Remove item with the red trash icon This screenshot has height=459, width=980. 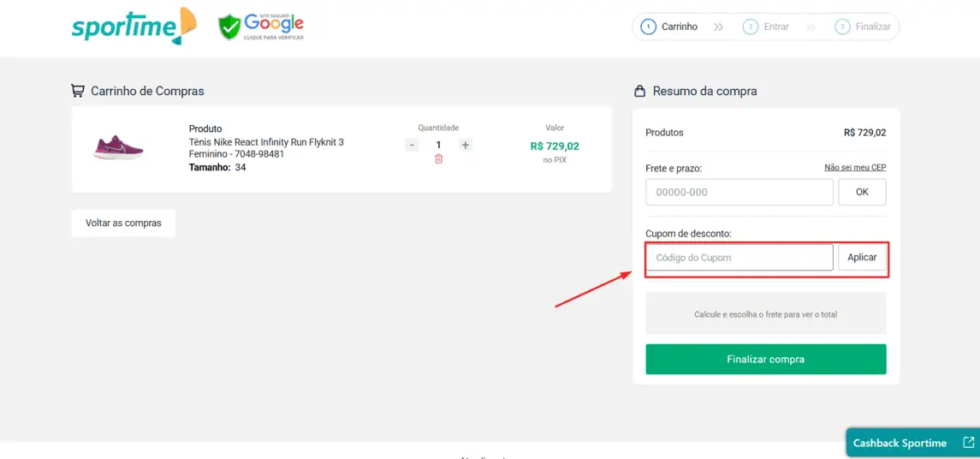(x=438, y=159)
